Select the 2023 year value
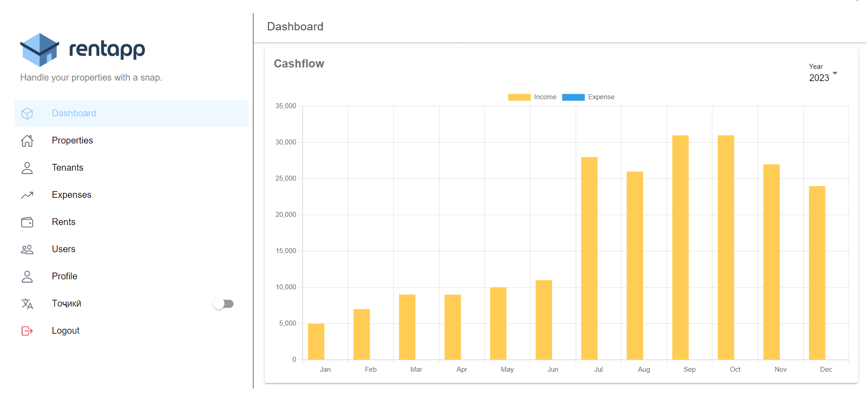The image size is (868, 393). [x=819, y=78]
